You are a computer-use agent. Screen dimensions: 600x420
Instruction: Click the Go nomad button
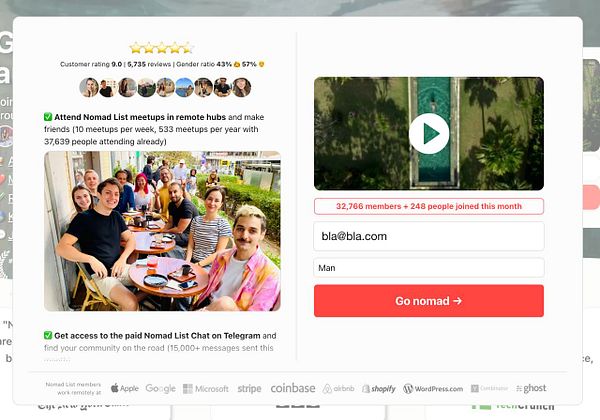point(429,301)
